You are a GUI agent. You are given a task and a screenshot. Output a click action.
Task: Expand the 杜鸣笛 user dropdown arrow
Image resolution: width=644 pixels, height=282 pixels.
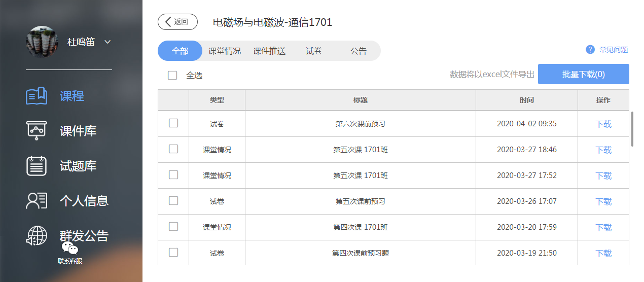[108, 42]
